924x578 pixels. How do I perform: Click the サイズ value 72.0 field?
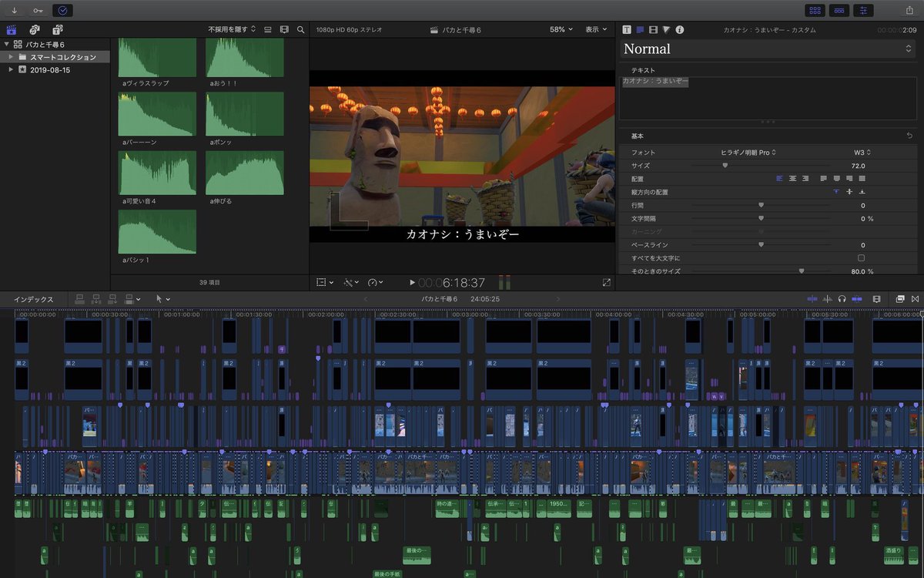point(857,166)
